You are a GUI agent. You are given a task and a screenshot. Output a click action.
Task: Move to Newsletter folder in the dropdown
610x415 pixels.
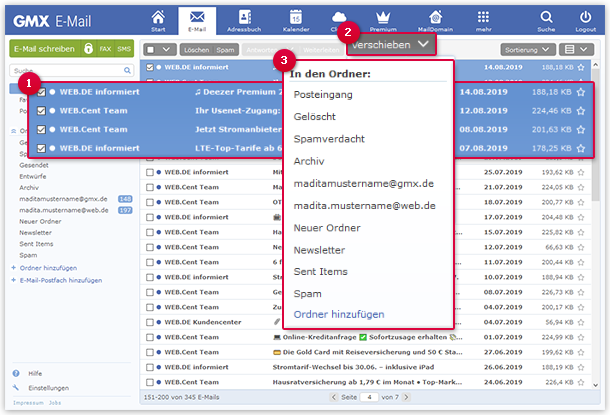point(319,250)
